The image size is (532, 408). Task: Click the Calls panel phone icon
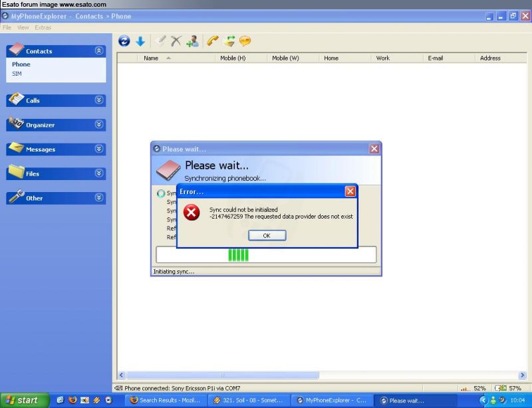pos(16,99)
